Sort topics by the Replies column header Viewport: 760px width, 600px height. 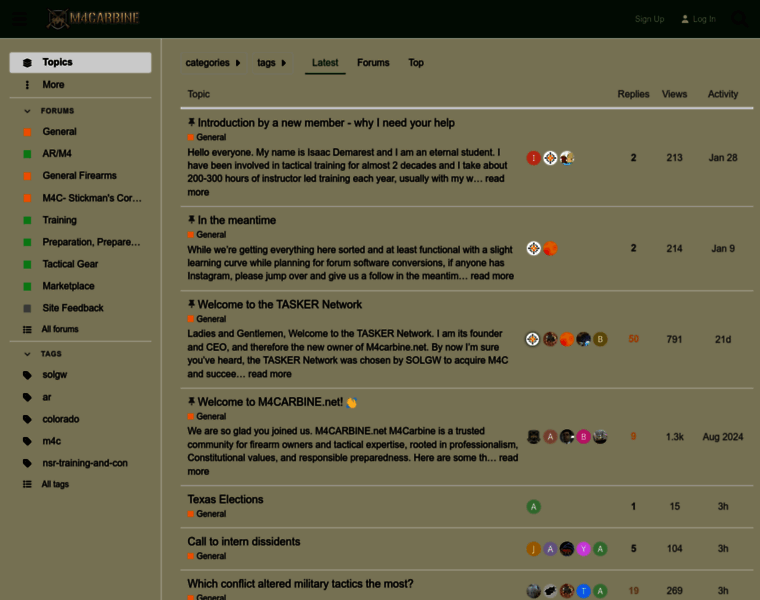click(633, 94)
